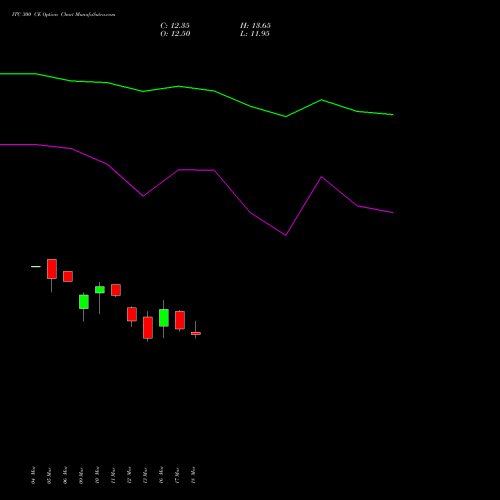This screenshot has height=500, width=500.
Task: Click the open value O: 12.50
Action: 175,34
